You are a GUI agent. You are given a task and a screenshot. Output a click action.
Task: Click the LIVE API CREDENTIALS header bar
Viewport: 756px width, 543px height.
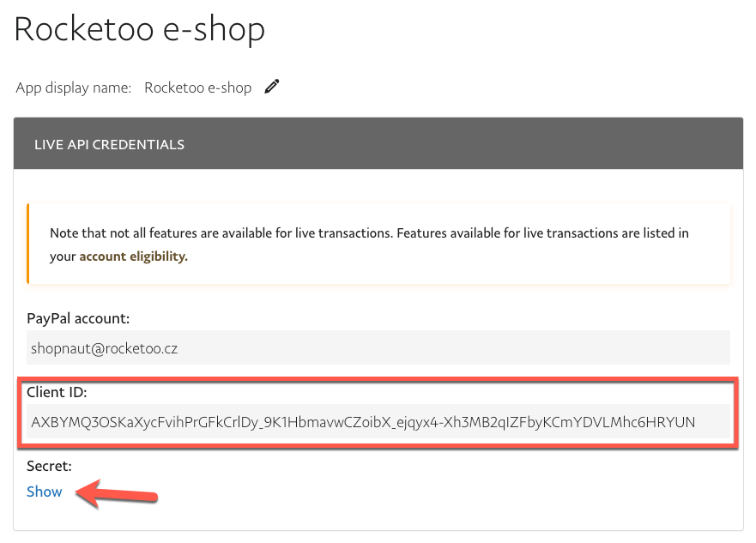click(378, 144)
